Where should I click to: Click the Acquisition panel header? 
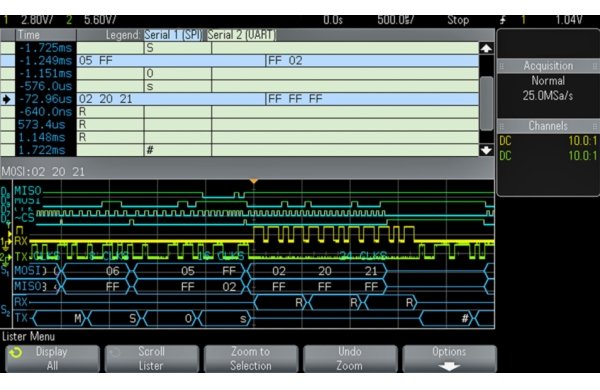tap(548, 66)
